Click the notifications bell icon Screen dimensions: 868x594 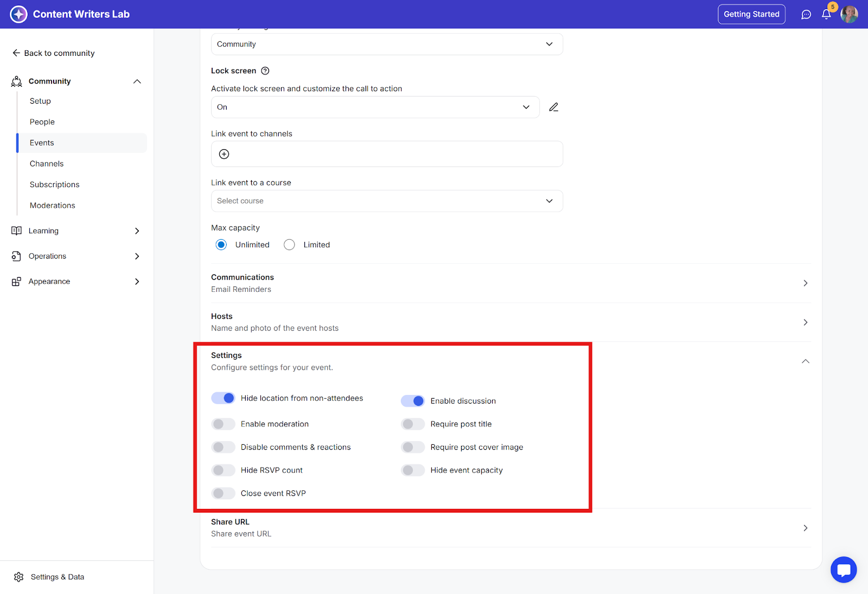[826, 15]
